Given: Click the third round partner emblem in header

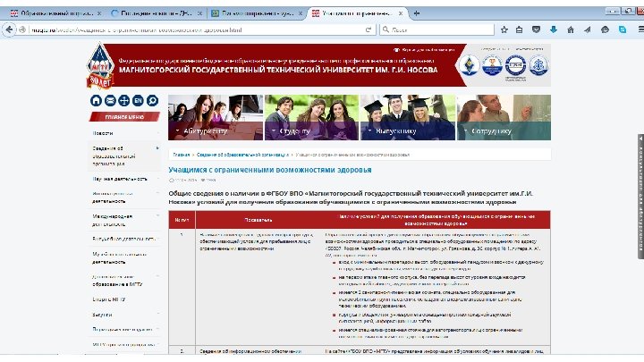Looking at the screenshot, I should click(x=515, y=65).
